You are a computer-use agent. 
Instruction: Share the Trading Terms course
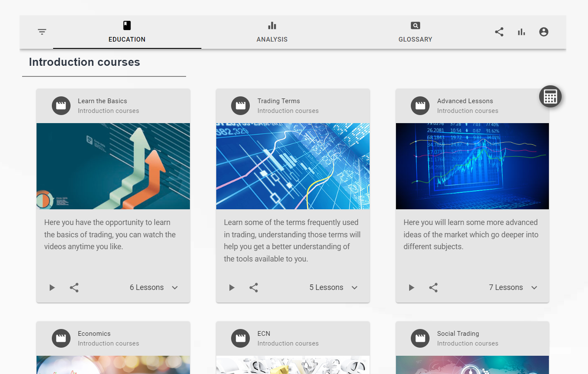[254, 287]
